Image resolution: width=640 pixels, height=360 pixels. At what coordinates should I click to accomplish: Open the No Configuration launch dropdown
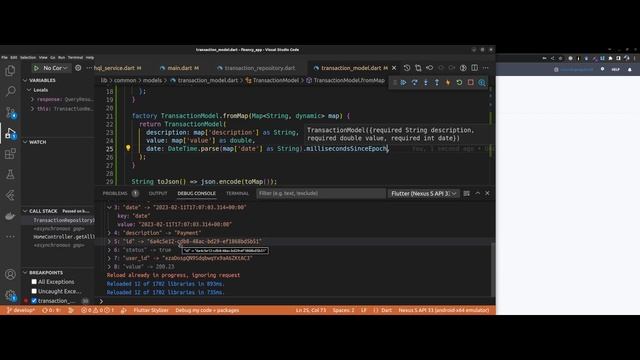click(55, 68)
